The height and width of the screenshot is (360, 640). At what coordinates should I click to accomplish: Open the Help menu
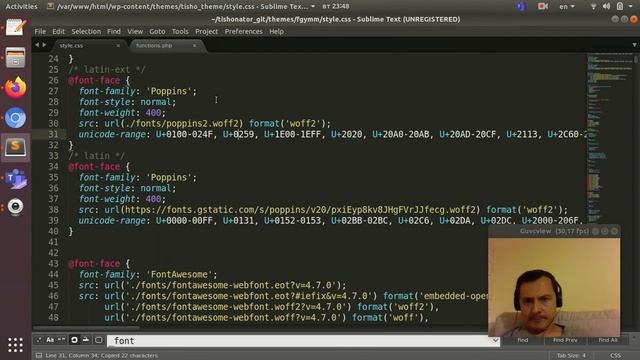point(276,31)
